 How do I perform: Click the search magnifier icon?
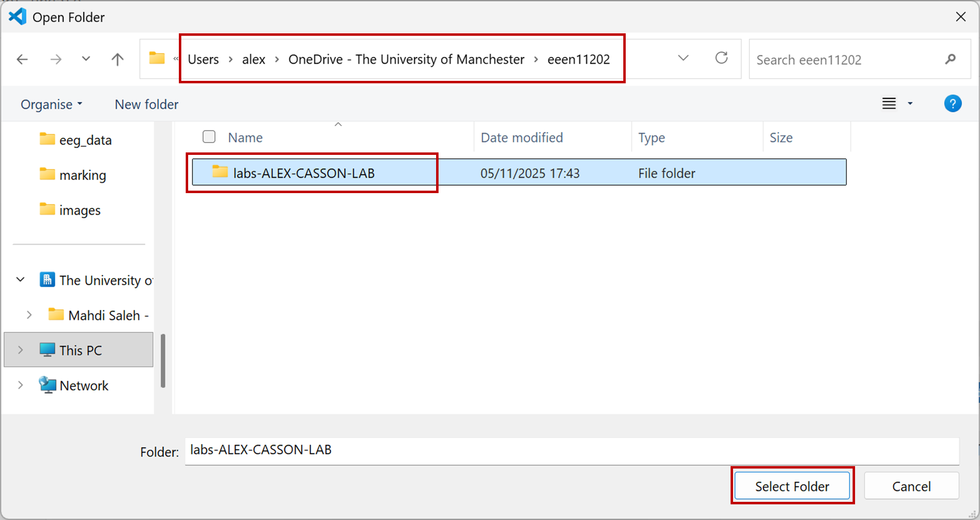(x=950, y=59)
